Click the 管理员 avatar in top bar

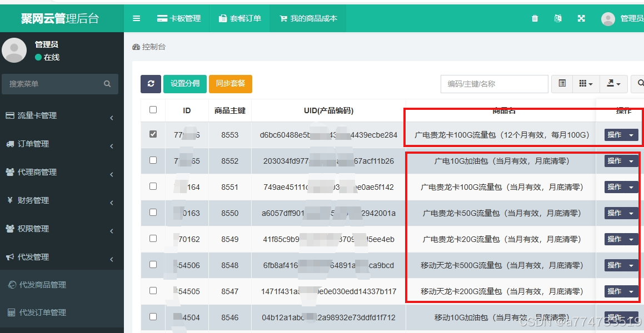608,19
